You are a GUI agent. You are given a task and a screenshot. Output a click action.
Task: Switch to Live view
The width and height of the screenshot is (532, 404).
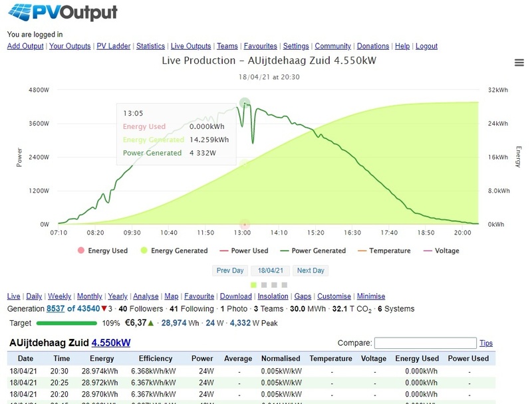(x=13, y=296)
